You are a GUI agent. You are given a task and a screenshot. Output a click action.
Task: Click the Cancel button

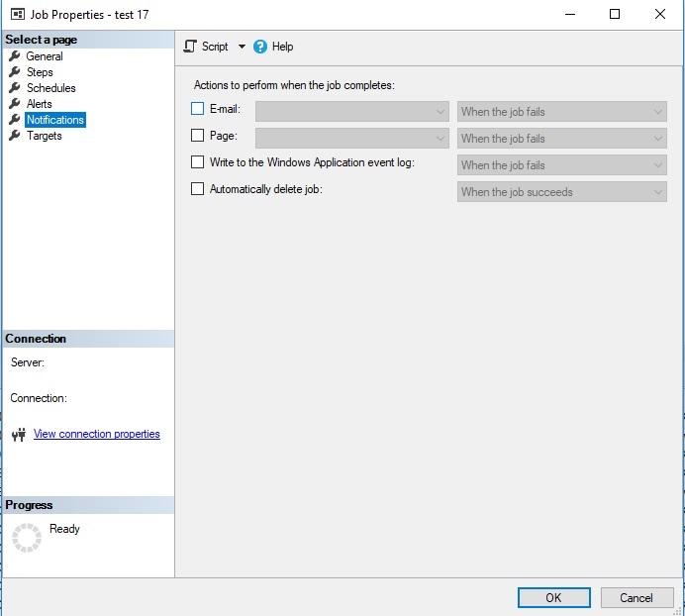coord(636,597)
